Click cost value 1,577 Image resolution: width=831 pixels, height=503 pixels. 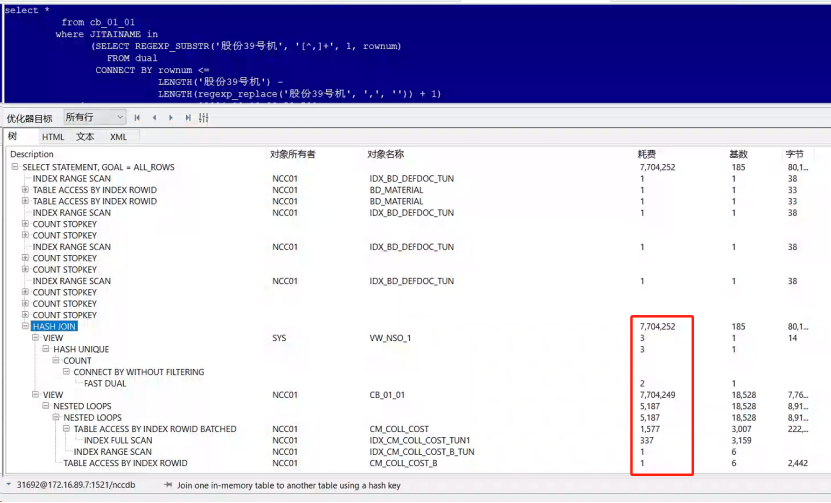click(x=649, y=429)
